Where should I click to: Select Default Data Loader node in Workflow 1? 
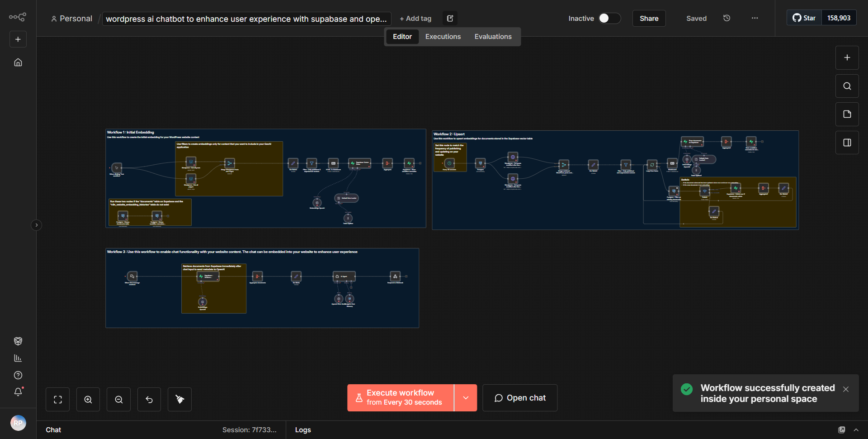[x=346, y=198]
